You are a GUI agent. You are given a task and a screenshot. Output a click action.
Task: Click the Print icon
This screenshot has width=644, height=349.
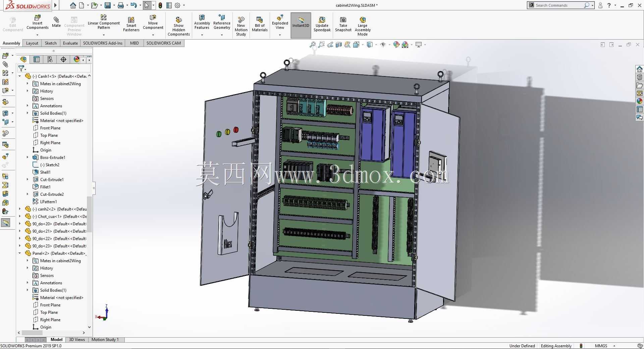point(121,5)
